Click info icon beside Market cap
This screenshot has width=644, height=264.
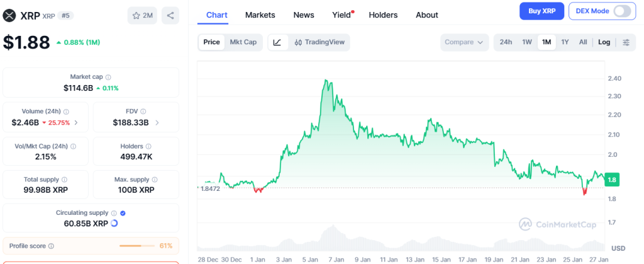108,77
